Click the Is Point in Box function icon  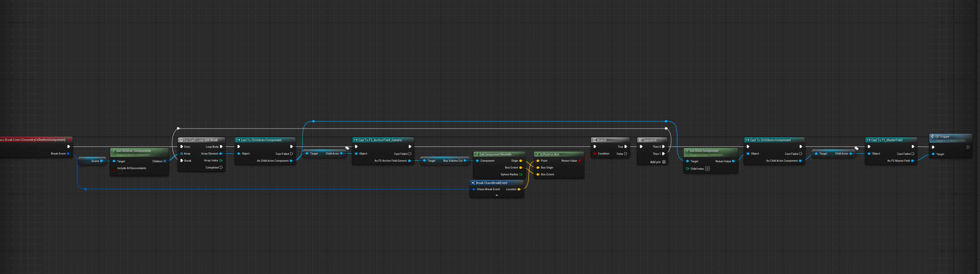click(x=537, y=154)
